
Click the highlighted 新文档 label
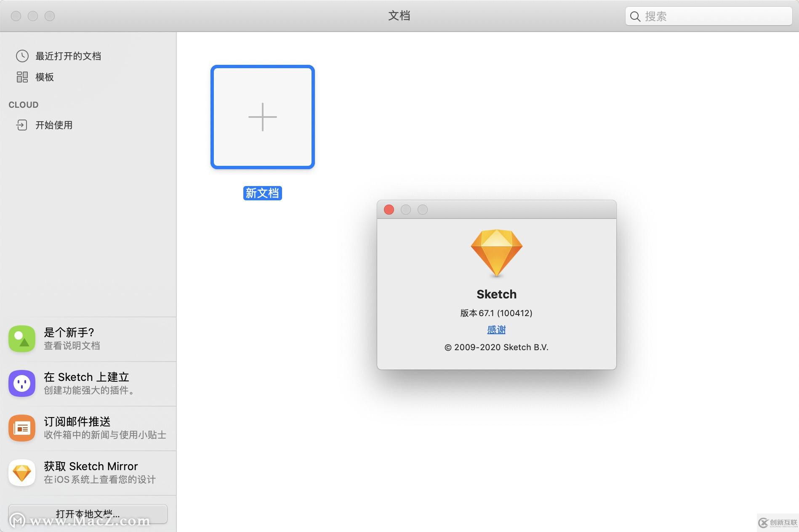(262, 193)
